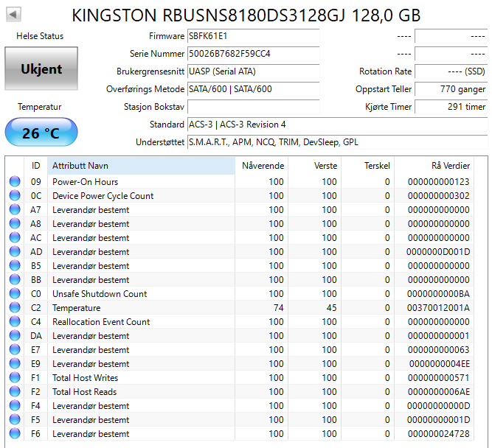Screen dimensions: 492x448
Task: Click the Oppstart Teller 770 ganger field
Action: 451,89
